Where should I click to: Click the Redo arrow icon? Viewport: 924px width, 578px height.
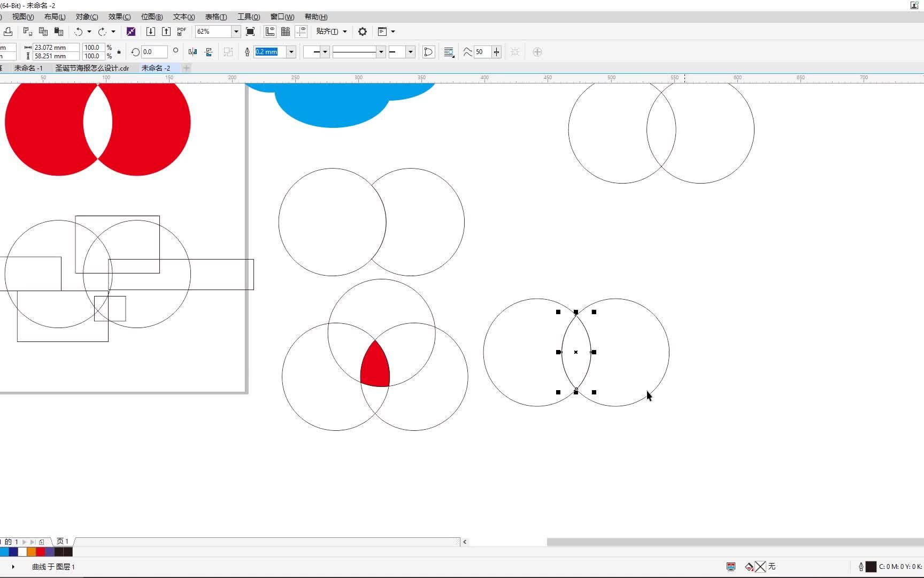102,32
